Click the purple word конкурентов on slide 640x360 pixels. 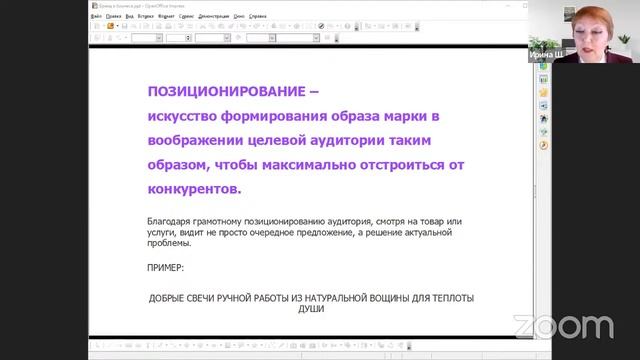pyautogui.click(x=194, y=189)
